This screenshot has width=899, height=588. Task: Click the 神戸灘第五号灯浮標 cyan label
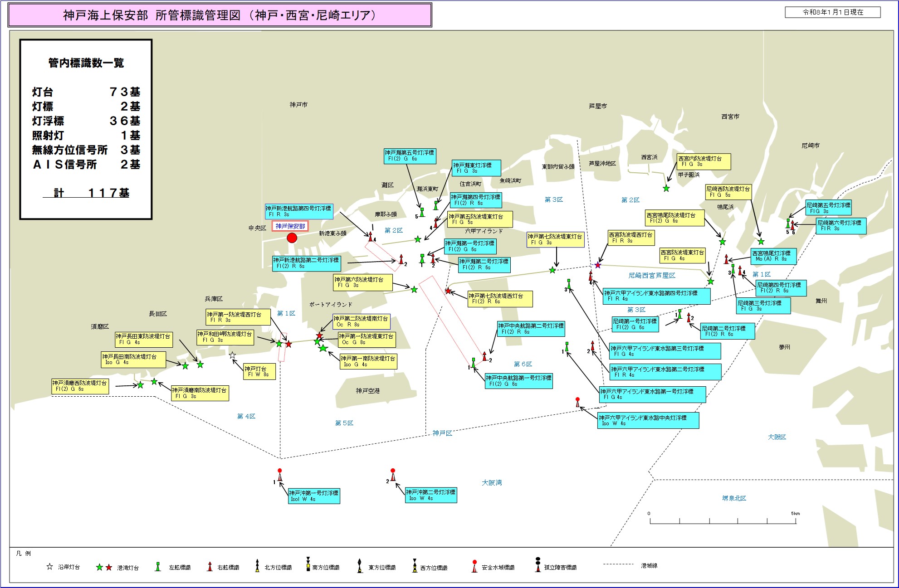click(x=410, y=156)
